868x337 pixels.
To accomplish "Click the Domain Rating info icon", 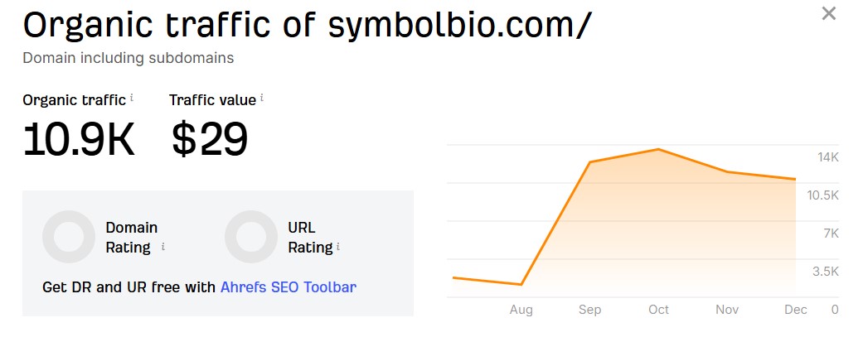I will point(163,247).
